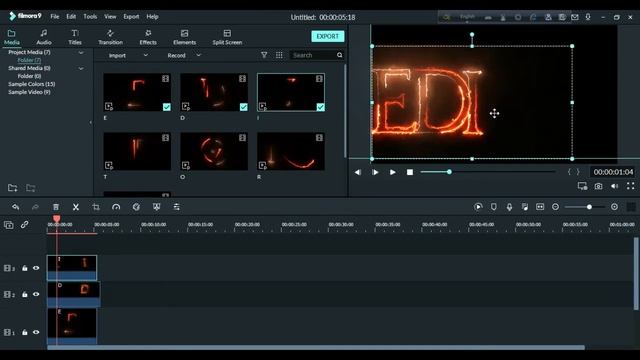Open the Export menu

131,17
